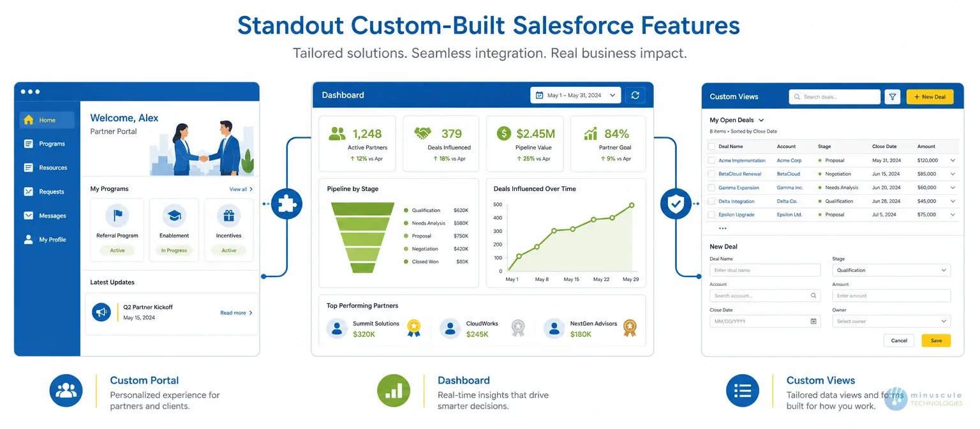Expand the Acme Implementation row chevron
The height and width of the screenshot is (429, 980).
tap(953, 161)
